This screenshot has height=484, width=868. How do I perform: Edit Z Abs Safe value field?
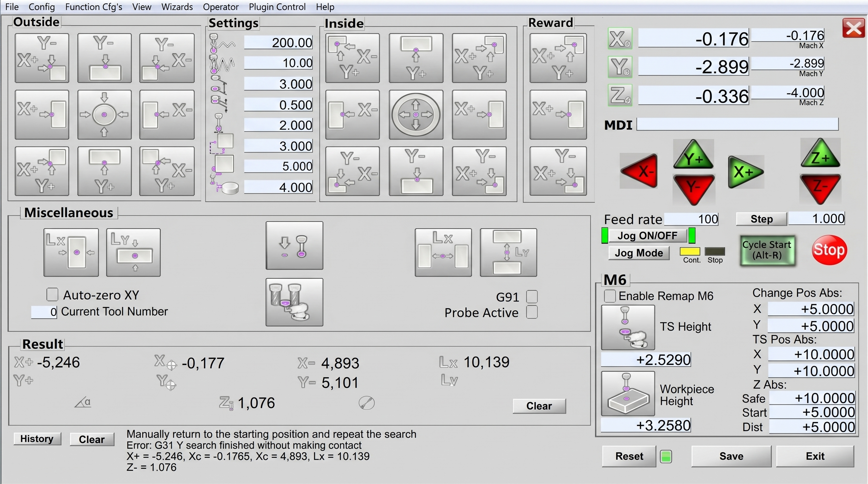point(812,398)
